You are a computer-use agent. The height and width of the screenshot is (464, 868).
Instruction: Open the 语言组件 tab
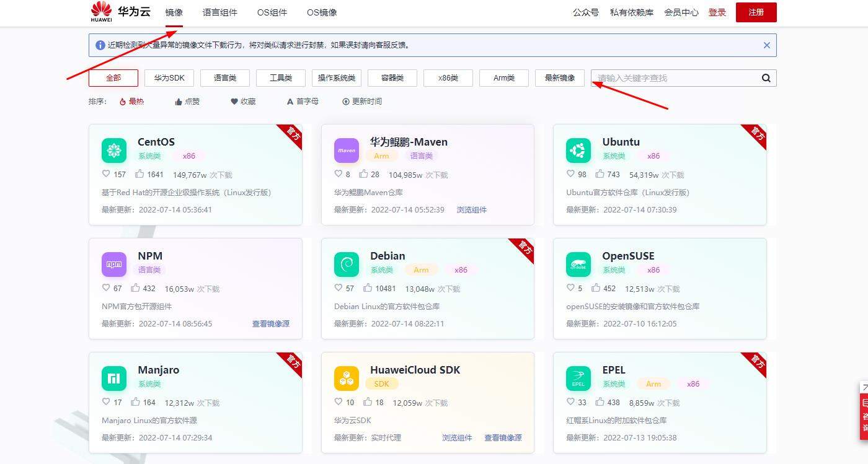(x=220, y=12)
